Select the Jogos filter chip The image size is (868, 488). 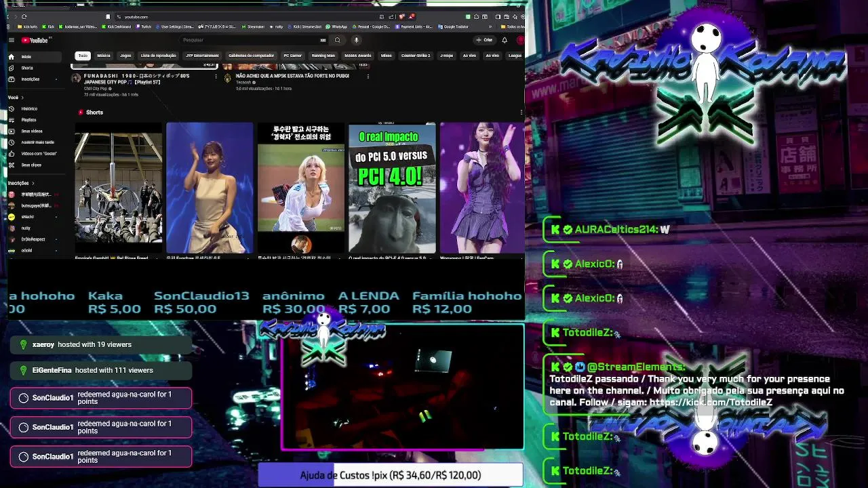[x=125, y=56]
